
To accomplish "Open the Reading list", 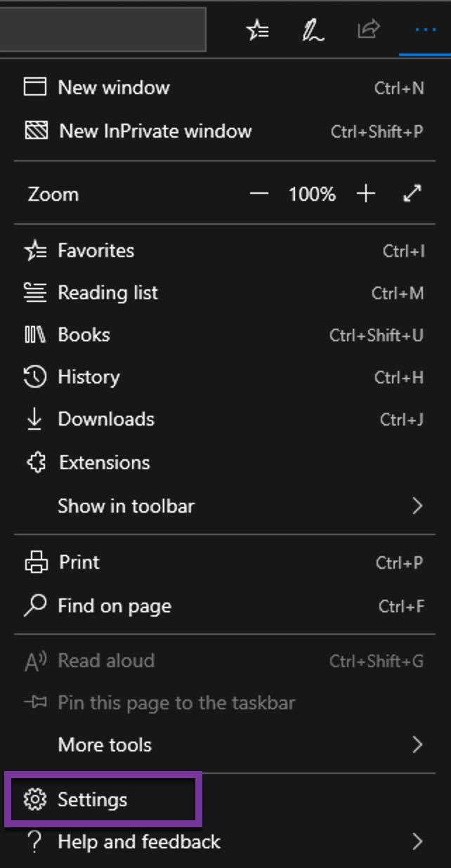I will [107, 293].
